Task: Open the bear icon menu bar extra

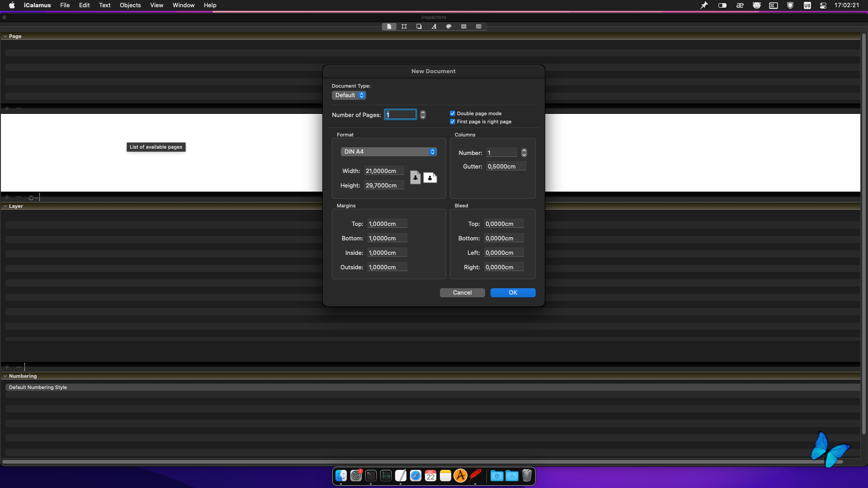Action: coord(756,5)
